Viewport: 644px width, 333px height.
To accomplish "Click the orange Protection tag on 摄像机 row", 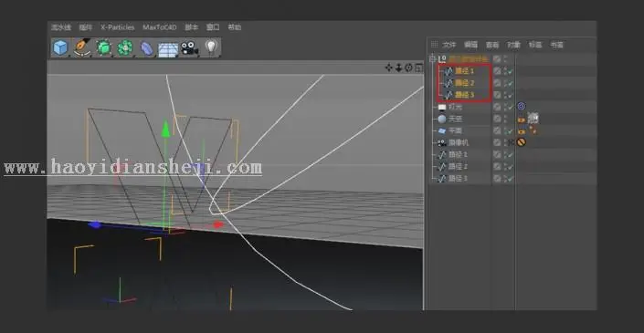I will pyautogui.click(x=522, y=142).
